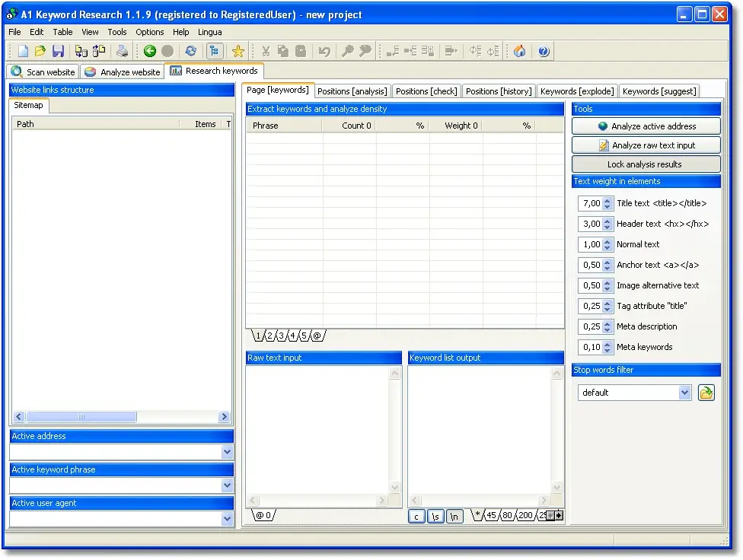Click the Print icon in toolbar
This screenshot has width=743, height=560.
pos(122,51)
